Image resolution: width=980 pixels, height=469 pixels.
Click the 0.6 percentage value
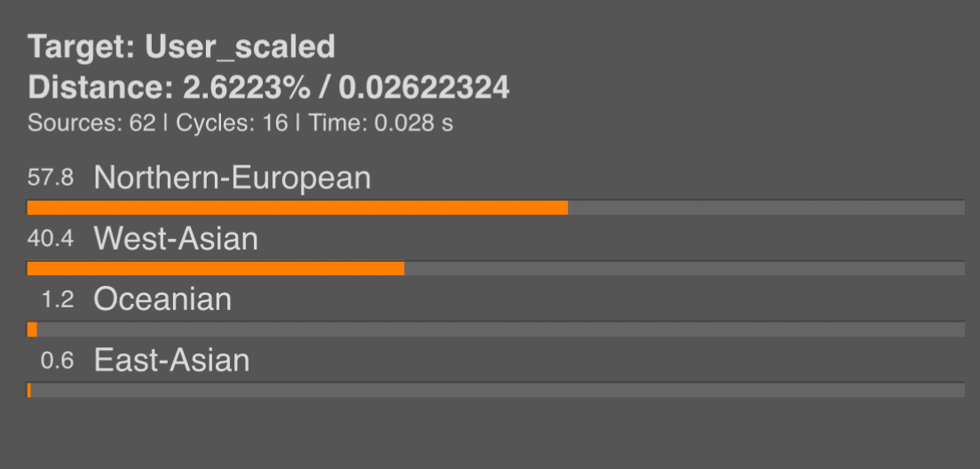click(x=58, y=361)
